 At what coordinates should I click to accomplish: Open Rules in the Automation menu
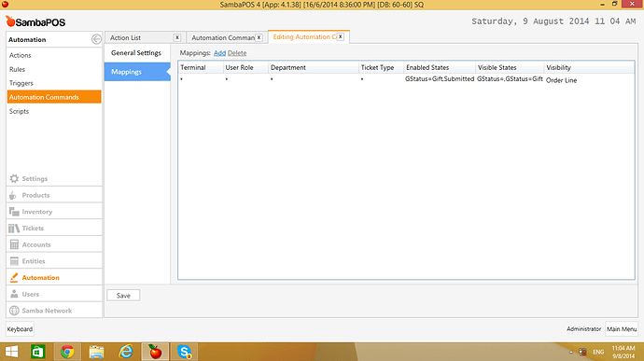pos(17,69)
